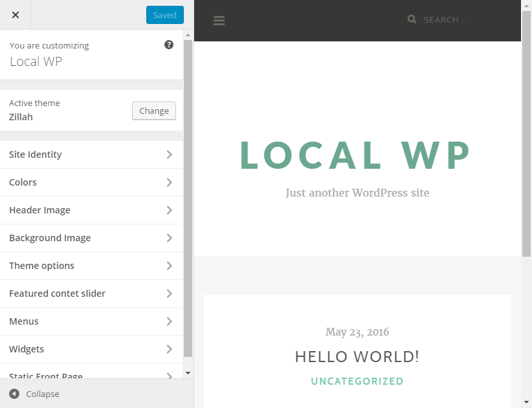Click the Change theme button
This screenshot has height=408, width=532.
154,111
